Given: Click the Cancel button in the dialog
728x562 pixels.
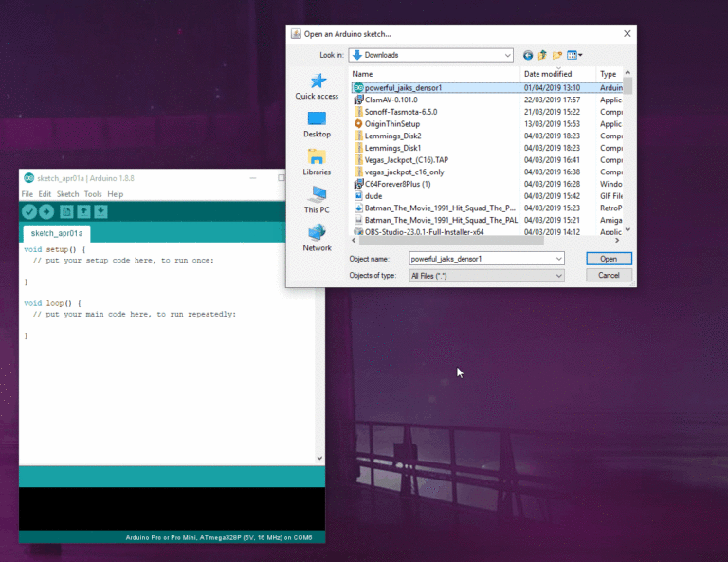Looking at the screenshot, I should pos(609,276).
